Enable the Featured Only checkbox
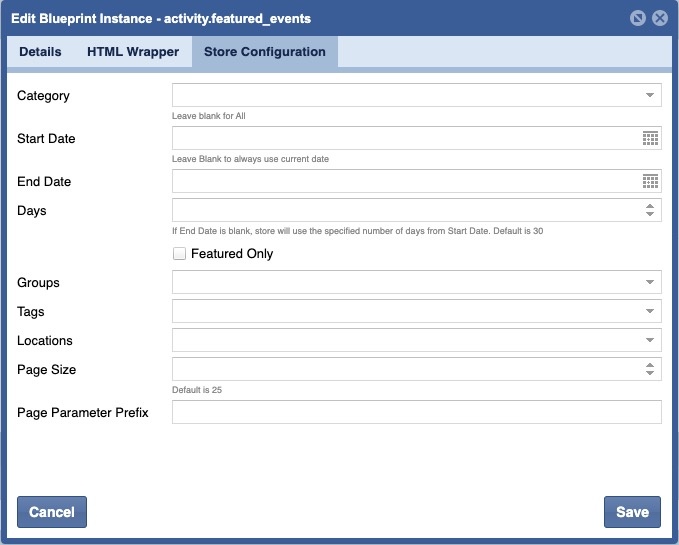The height and width of the screenshot is (545, 679). pos(180,254)
